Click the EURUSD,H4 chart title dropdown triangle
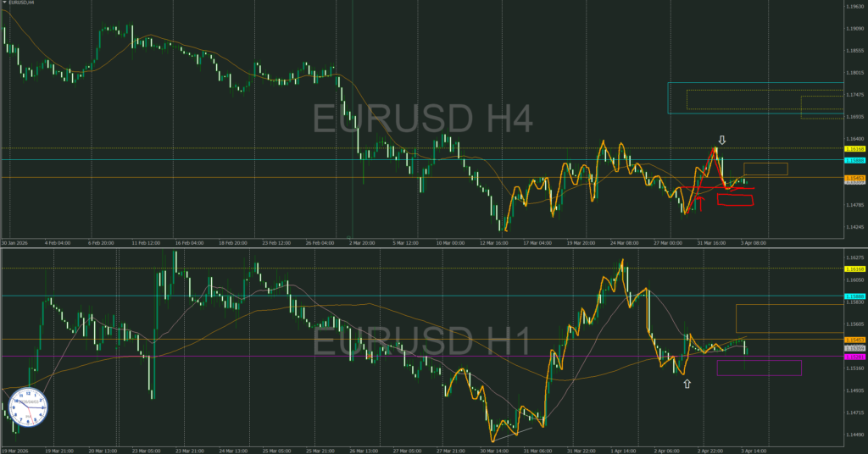The width and height of the screenshot is (868, 454). pos(3,3)
